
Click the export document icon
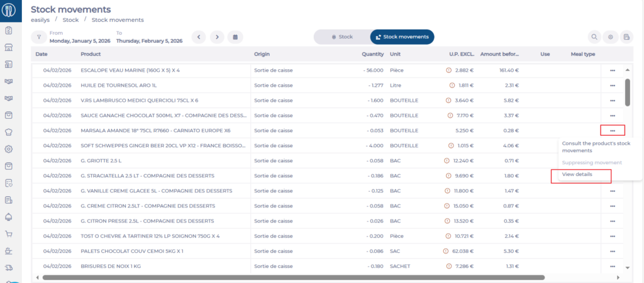point(626,37)
